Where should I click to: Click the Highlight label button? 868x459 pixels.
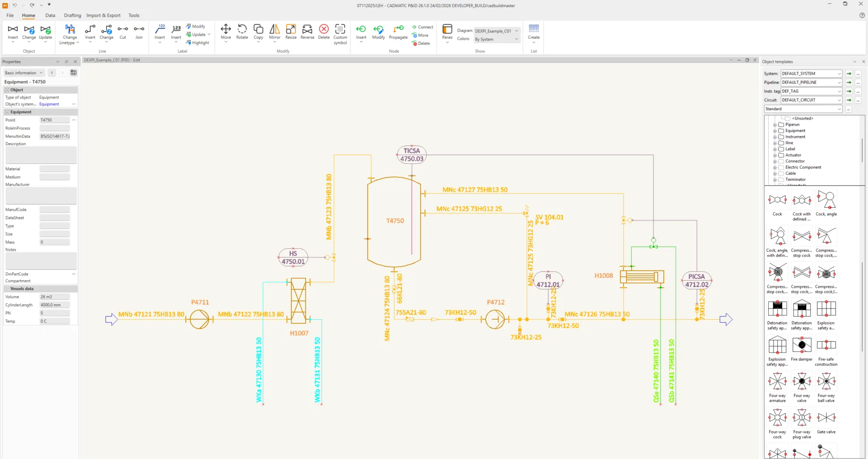point(198,43)
